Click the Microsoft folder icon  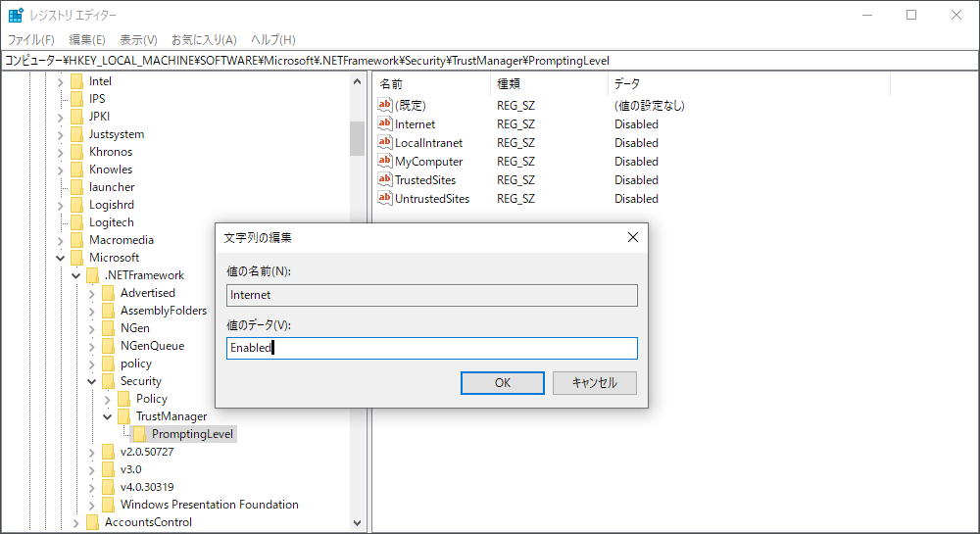[76, 258]
